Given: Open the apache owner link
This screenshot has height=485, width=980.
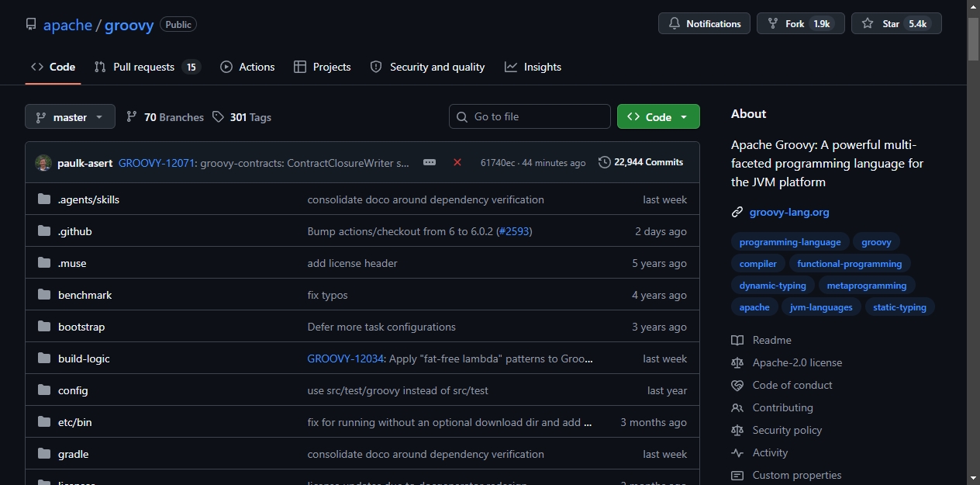Looking at the screenshot, I should pos(67,25).
